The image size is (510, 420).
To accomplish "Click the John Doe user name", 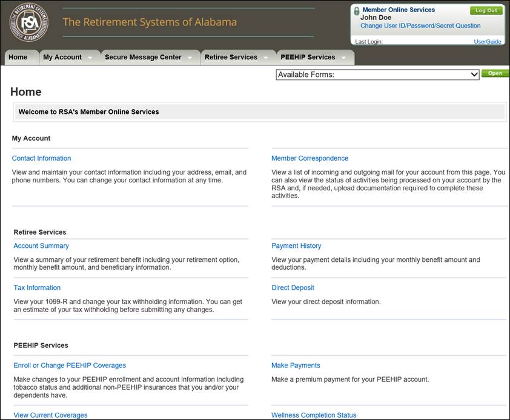I will pyautogui.click(x=376, y=18).
